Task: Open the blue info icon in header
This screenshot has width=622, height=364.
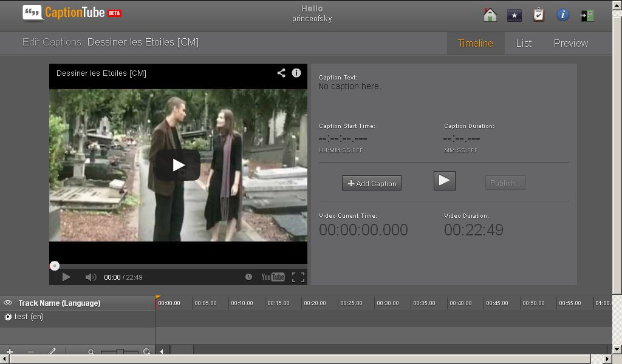Action: pos(563,15)
